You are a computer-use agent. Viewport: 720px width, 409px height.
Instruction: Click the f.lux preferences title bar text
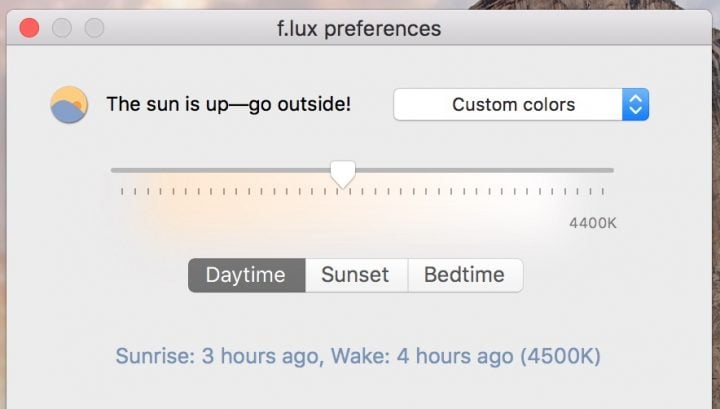coord(359,29)
